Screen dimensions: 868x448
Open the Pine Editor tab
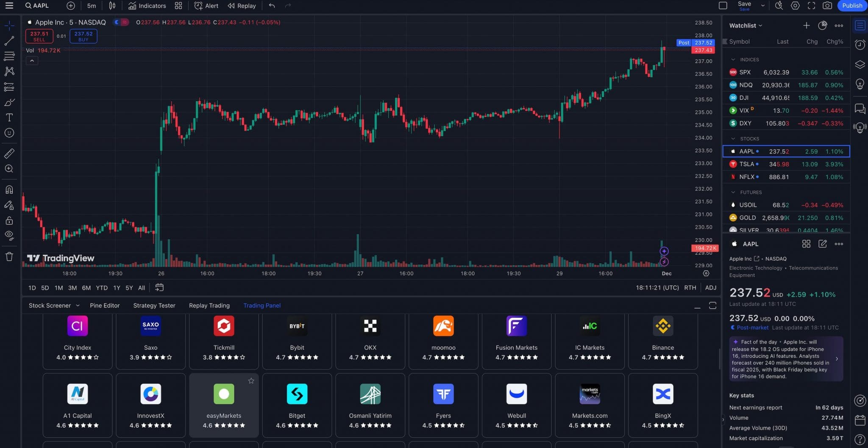tap(105, 306)
